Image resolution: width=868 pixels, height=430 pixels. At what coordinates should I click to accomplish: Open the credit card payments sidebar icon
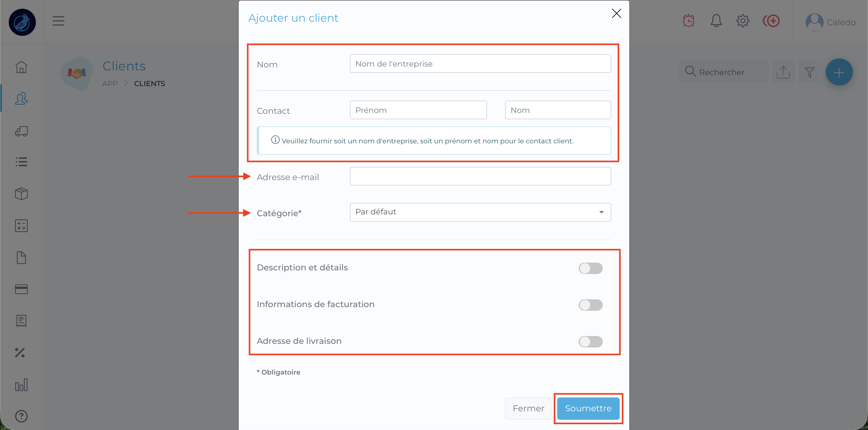(21, 289)
